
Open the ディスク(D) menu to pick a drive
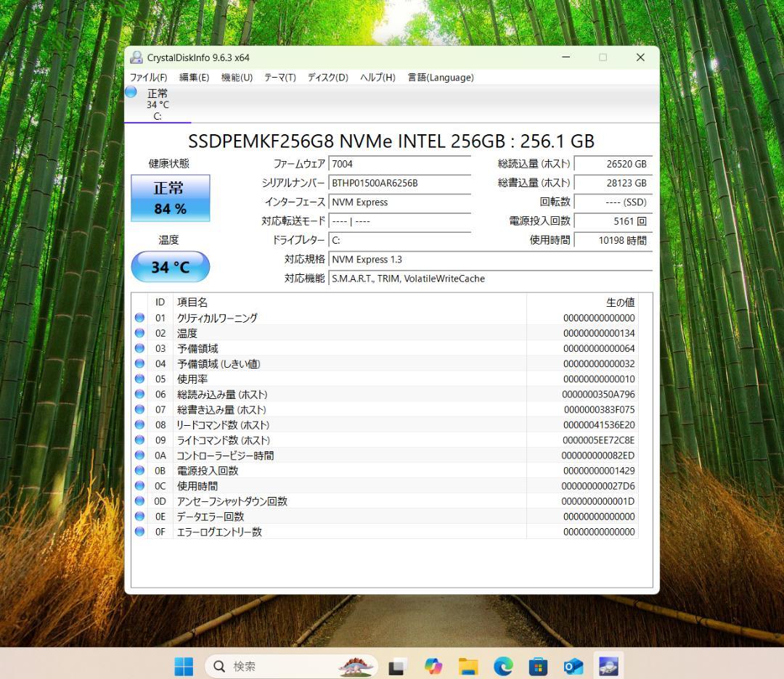pyautogui.click(x=325, y=78)
